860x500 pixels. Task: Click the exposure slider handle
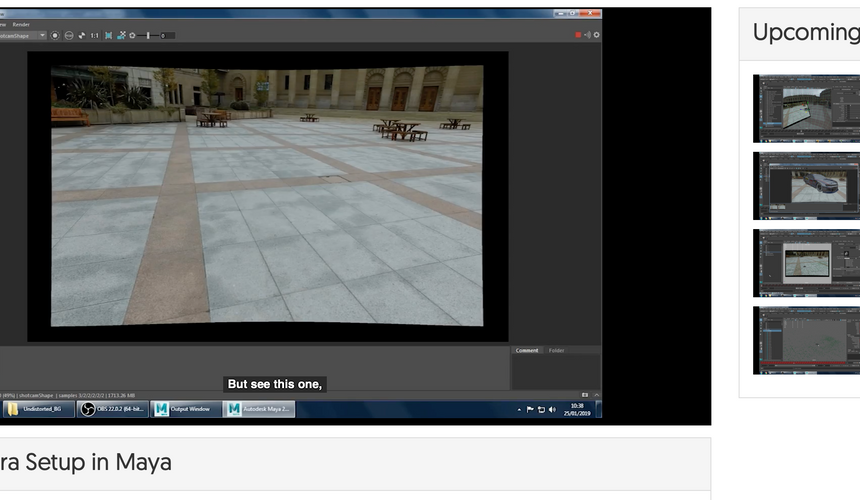click(x=148, y=36)
